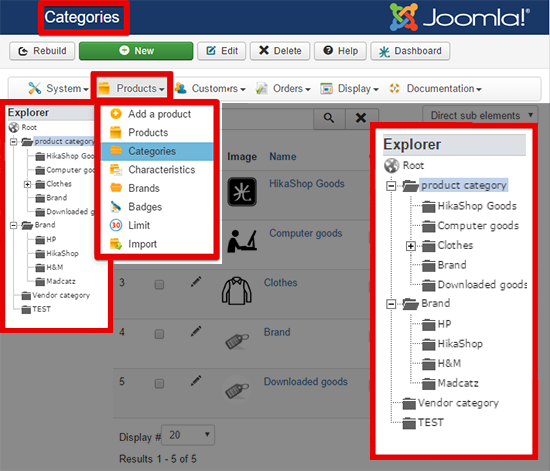The width and height of the screenshot is (550, 471).
Task: Expand Clothes node in enlarged Explorer
Action: pos(411,246)
